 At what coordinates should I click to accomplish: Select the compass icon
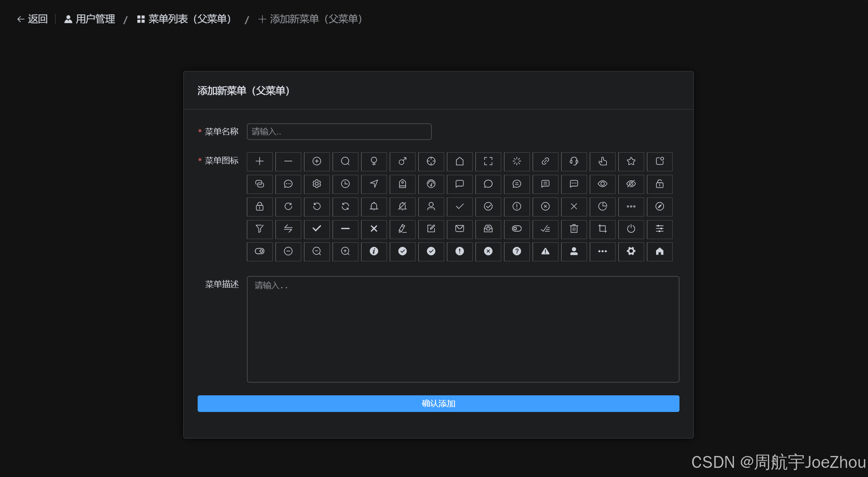click(660, 207)
